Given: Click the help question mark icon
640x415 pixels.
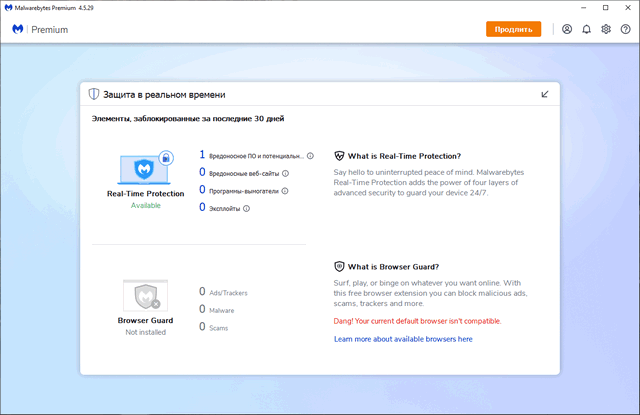Looking at the screenshot, I should point(624,29).
